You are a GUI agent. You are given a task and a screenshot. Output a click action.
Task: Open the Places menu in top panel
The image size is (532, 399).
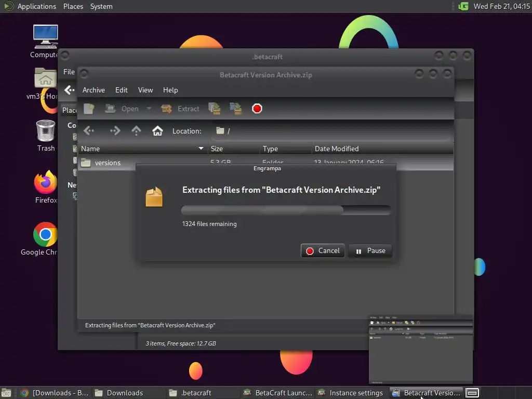click(x=73, y=6)
